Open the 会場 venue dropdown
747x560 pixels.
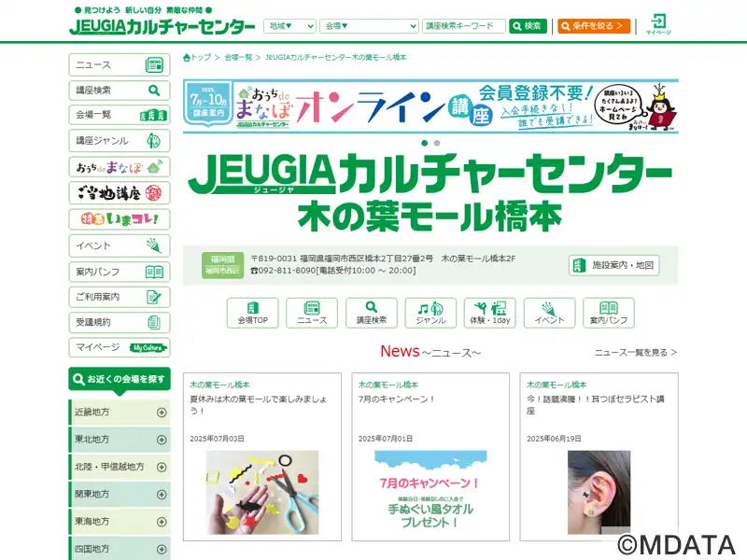click(369, 26)
